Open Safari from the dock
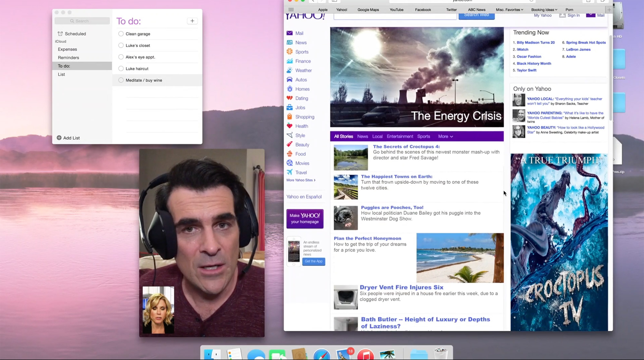Viewport: 644px width, 360px height. [321, 355]
